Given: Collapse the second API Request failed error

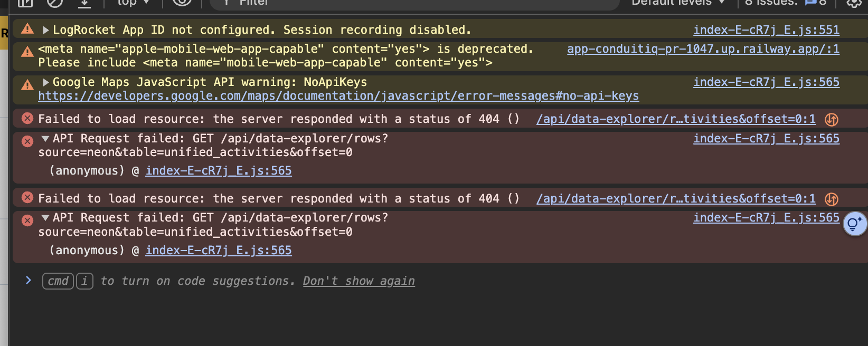Looking at the screenshot, I should [45, 218].
